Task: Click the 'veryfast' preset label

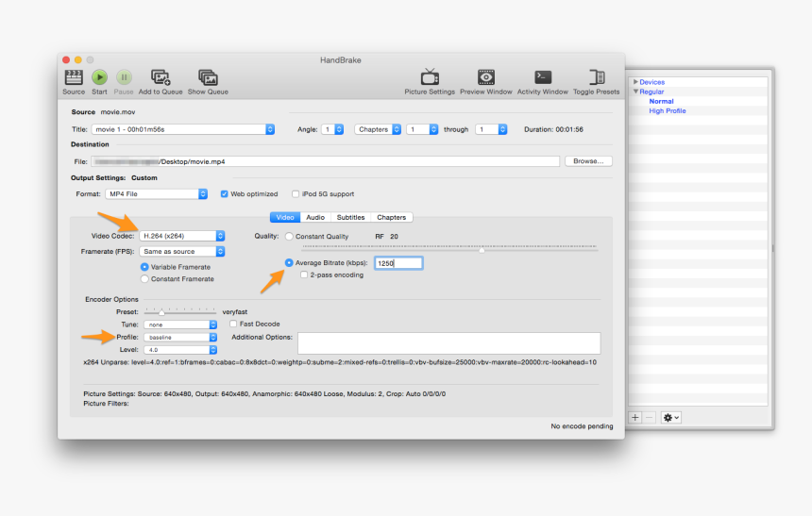Action: click(x=234, y=312)
